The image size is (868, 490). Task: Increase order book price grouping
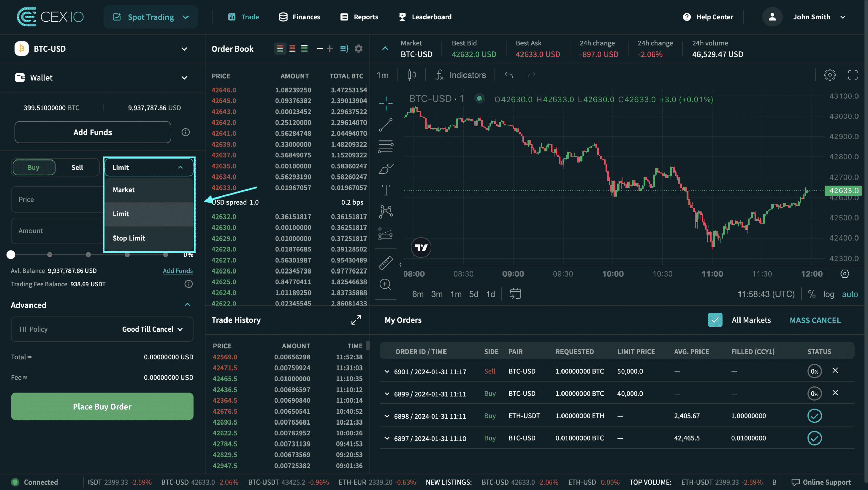[330, 49]
